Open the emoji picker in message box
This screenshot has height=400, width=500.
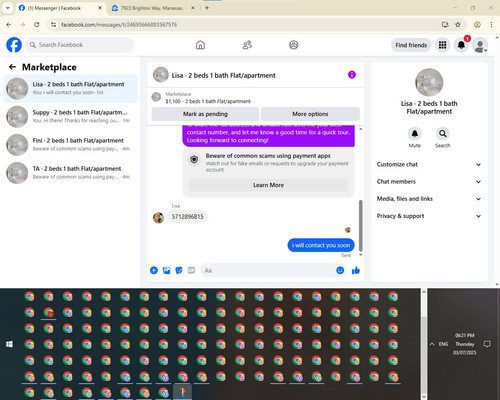[340, 270]
